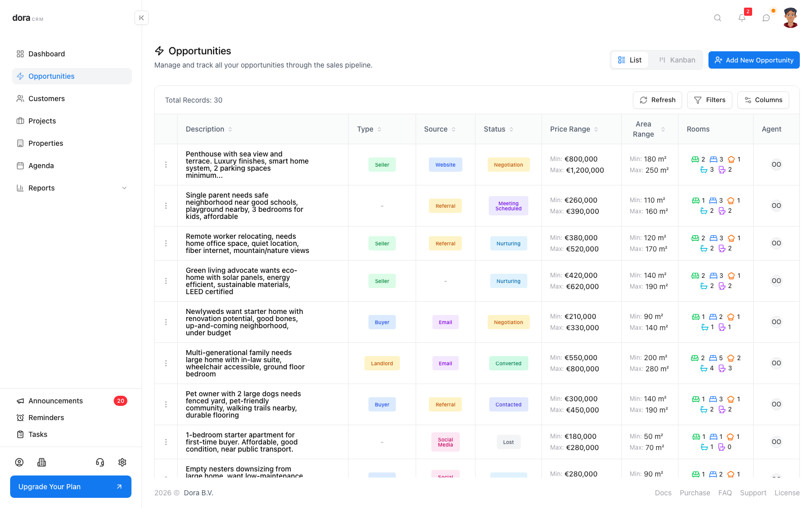This screenshot has height=508, width=812.
Task: Switch to Kanban view
Action: (677, 60)
